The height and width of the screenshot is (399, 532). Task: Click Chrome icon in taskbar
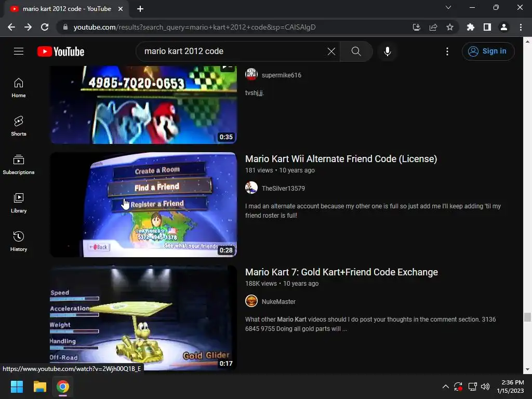pyautogui.click(x=63, y=387)
